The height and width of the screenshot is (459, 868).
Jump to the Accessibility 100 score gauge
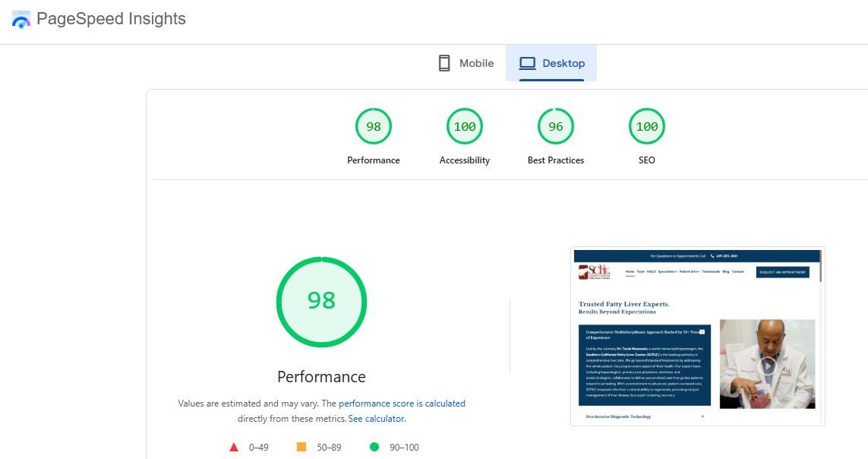(465, 126)
